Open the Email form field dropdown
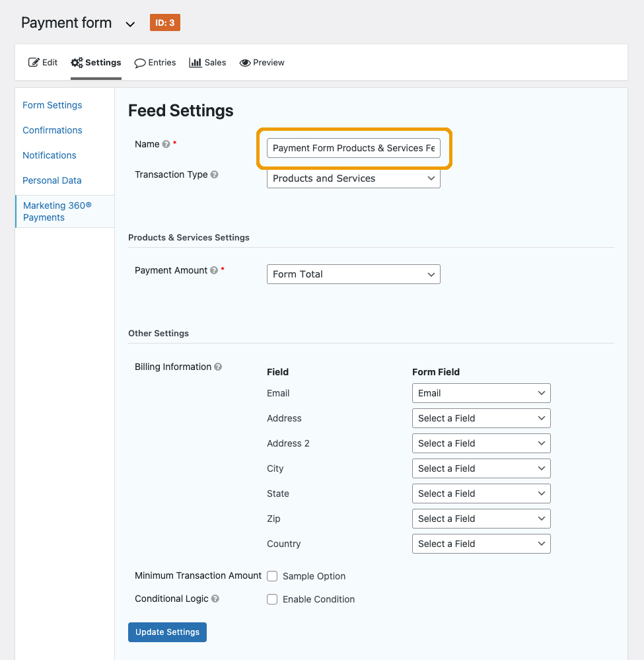The width and height of the screenshot is (644, 660). tap(481, 393)
